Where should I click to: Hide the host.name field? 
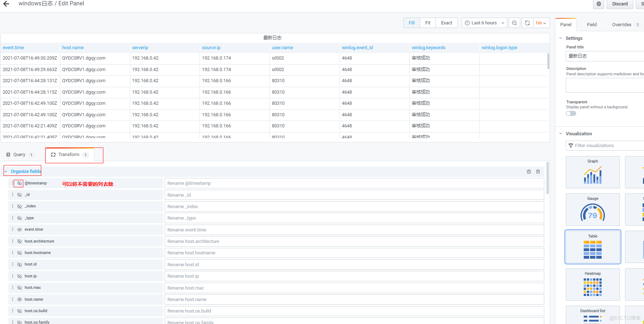point(19,299)
